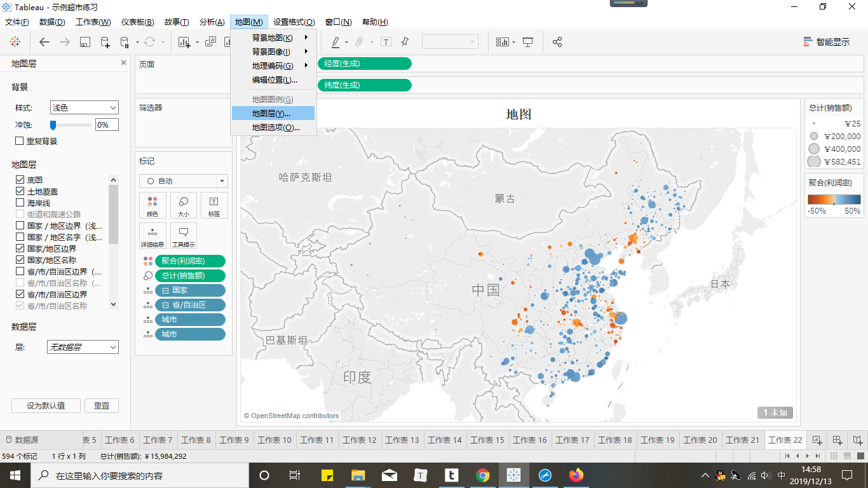Enable the 海岸线 map layer checkbox
Screen dimensions: 868x488
[x=20, y=203]
